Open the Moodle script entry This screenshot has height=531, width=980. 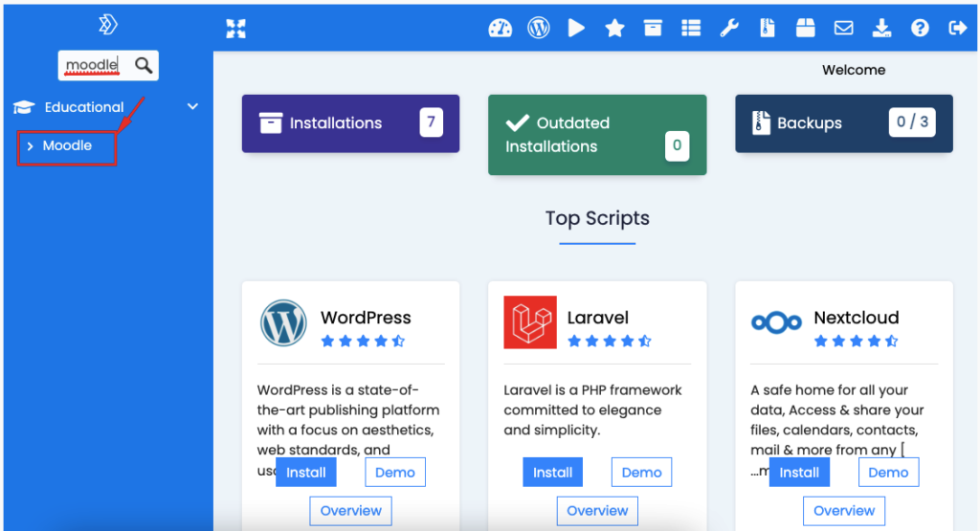click(67, 145)
